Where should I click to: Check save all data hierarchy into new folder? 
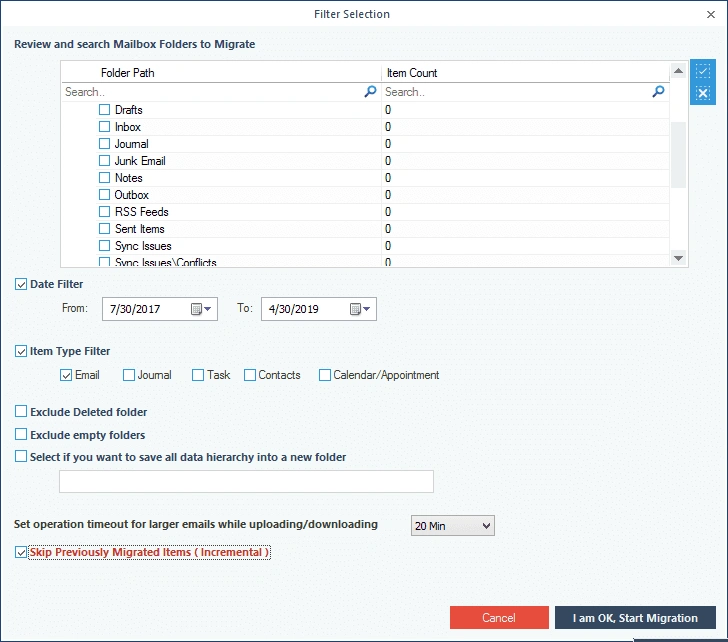(x=21, y=456)
